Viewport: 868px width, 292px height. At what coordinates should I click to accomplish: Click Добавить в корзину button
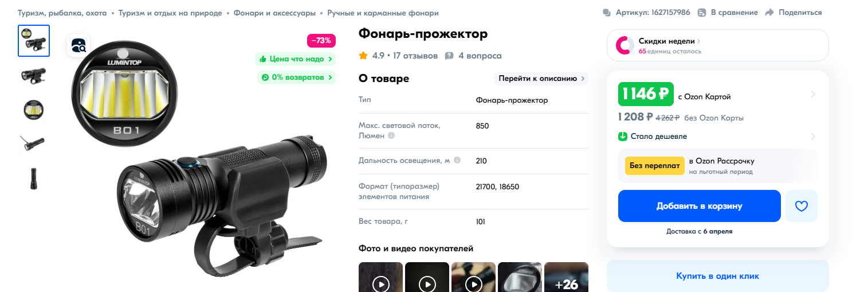point(700,206)
